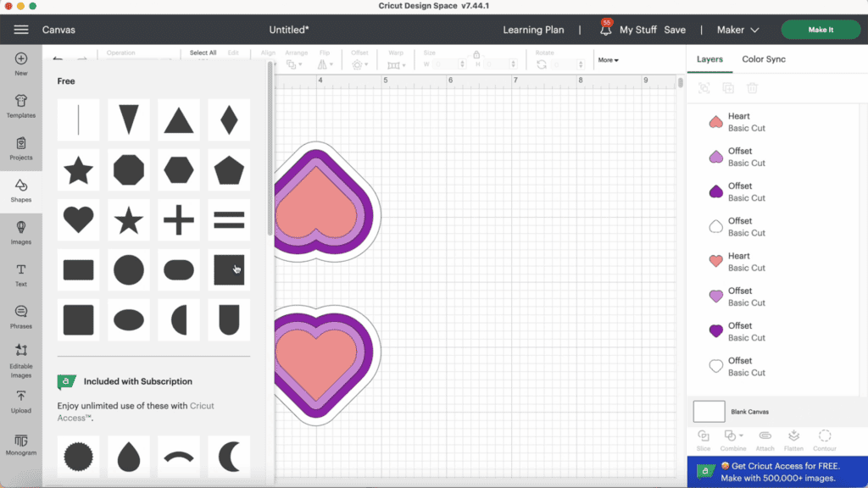Click the Duplicate icon in the Layers panel
The image size is (868, 488).
[728, 88]
